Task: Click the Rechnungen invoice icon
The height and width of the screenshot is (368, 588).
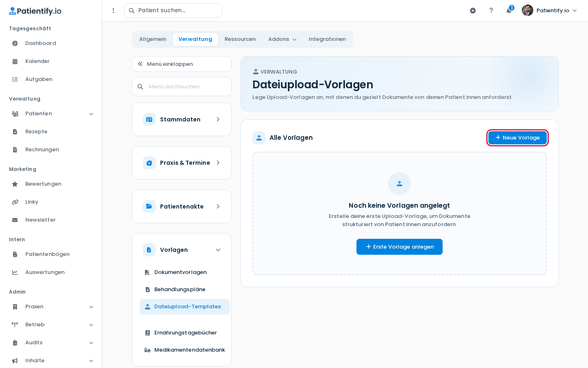Action: click(15, 150)
